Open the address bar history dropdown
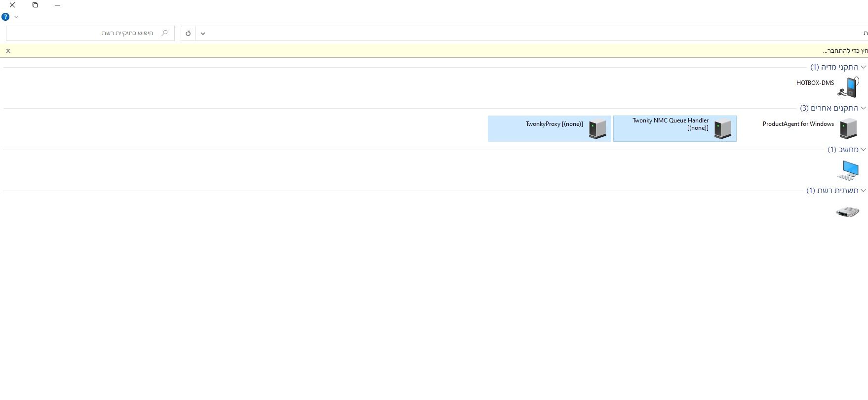The width and height of the screenshot is (868, 400). [203, 33]
